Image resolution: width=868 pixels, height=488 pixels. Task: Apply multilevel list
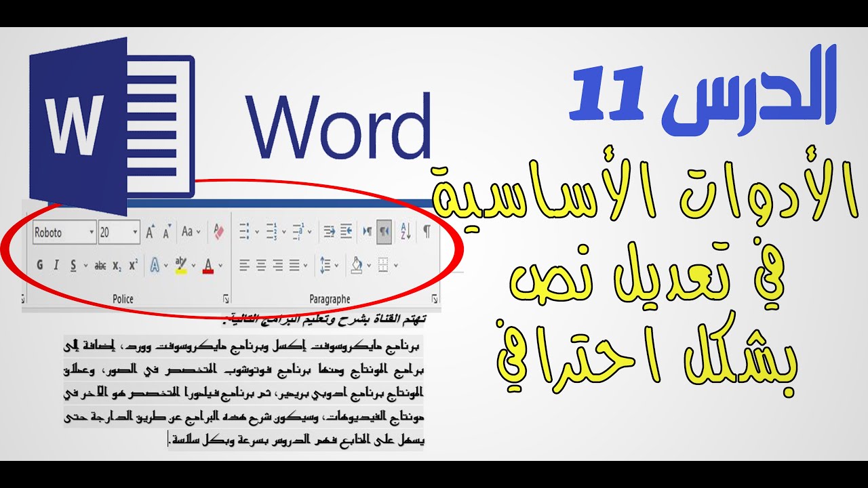pos(298,232)
